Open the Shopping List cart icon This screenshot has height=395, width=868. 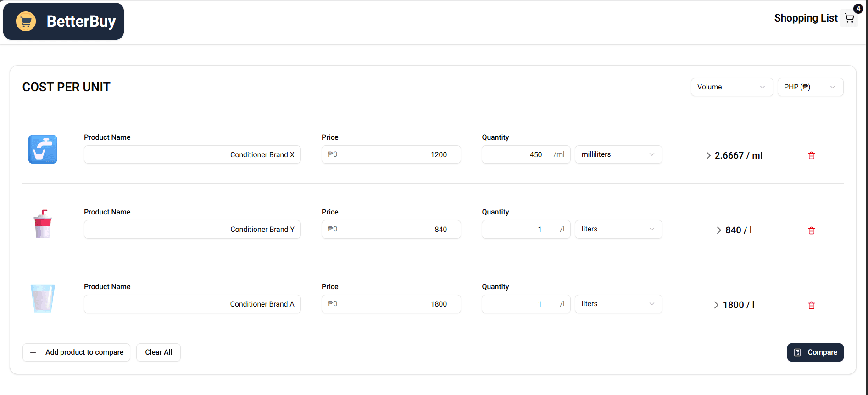[849, 18]
